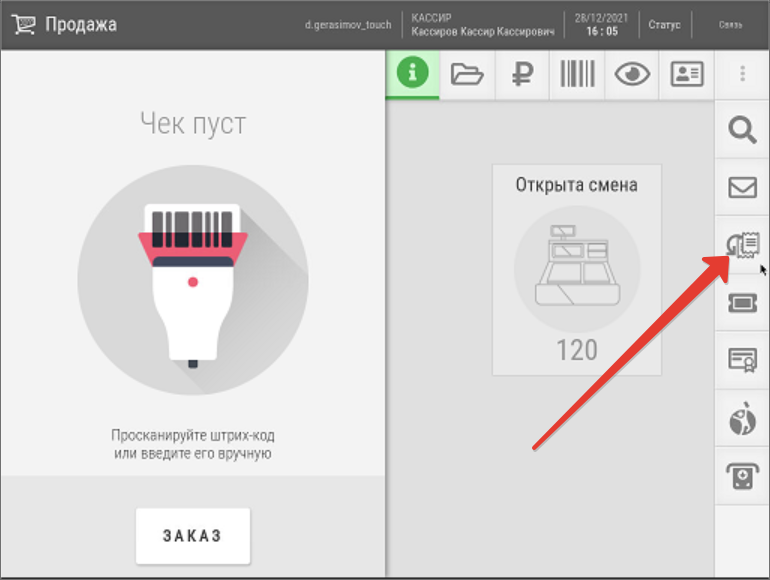Click the date and time 16:05
770x580 pixels.
pos(602,25)
